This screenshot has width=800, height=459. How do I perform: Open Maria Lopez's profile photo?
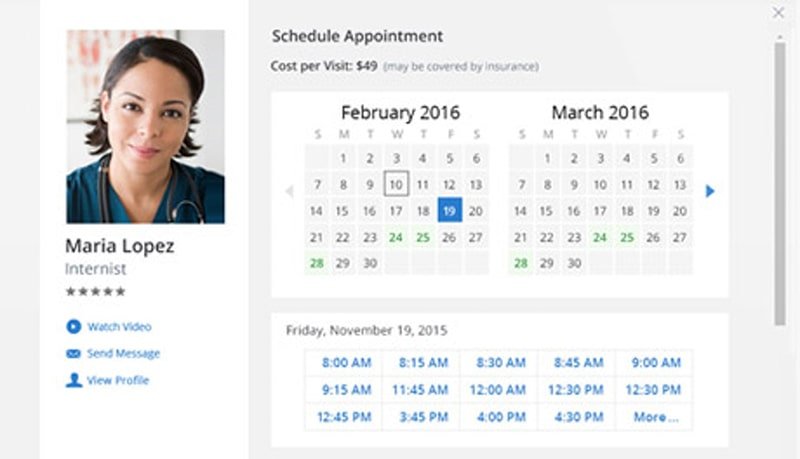click(145, 126)
